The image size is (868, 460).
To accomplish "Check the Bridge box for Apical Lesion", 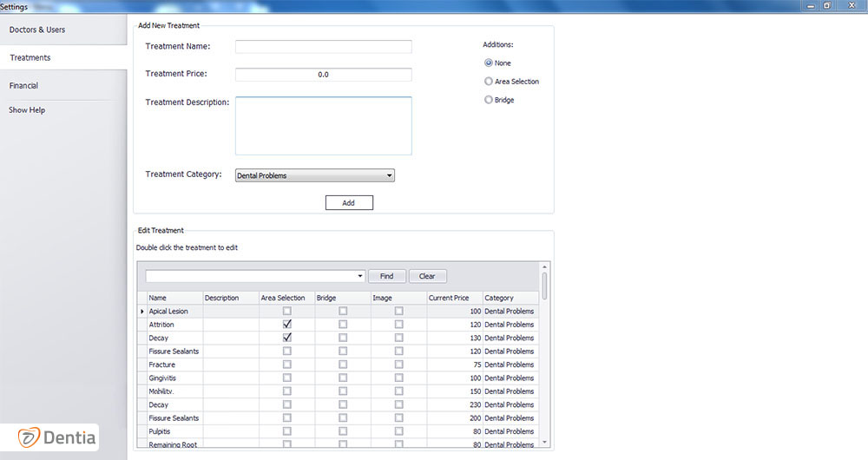I will (343, 312).
